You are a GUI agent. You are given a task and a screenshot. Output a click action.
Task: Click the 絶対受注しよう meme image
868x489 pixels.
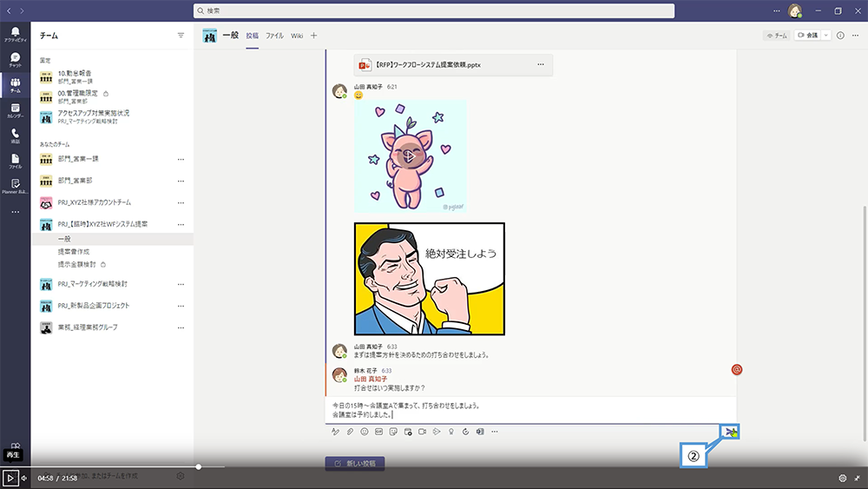[430, 279]
